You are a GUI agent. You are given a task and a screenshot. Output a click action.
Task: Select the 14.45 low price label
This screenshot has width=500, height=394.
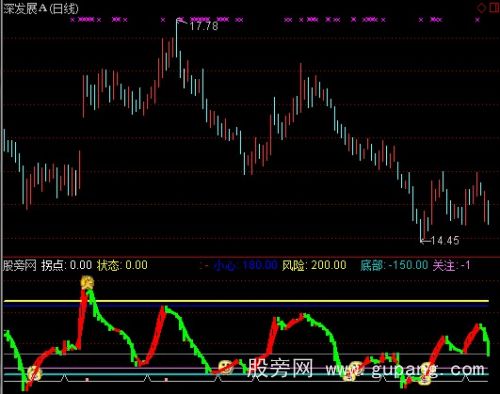(x=445, y=240)
